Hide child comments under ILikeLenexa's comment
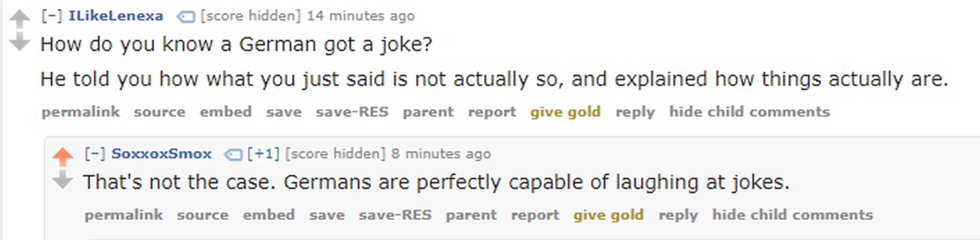Image resolution: width=980 pixels, height=240 pixels. click(749, 112)
